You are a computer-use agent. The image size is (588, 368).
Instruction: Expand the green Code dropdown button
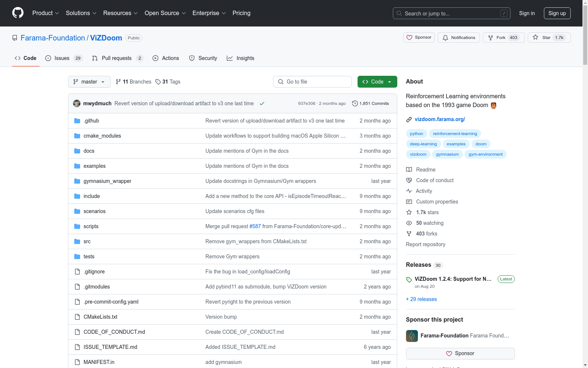377,82
